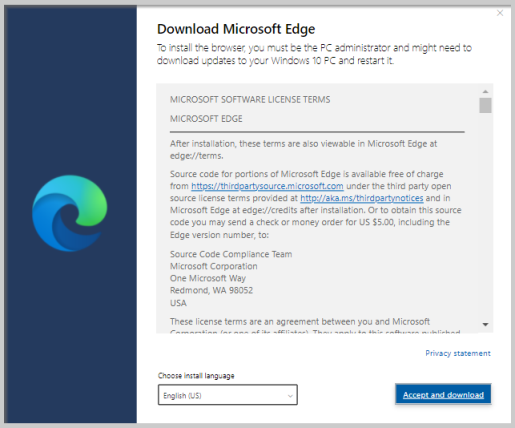This screenshot has height=428, width=515.
Task: Click the Source Code Compliance Team line
Action: [231, 254]
